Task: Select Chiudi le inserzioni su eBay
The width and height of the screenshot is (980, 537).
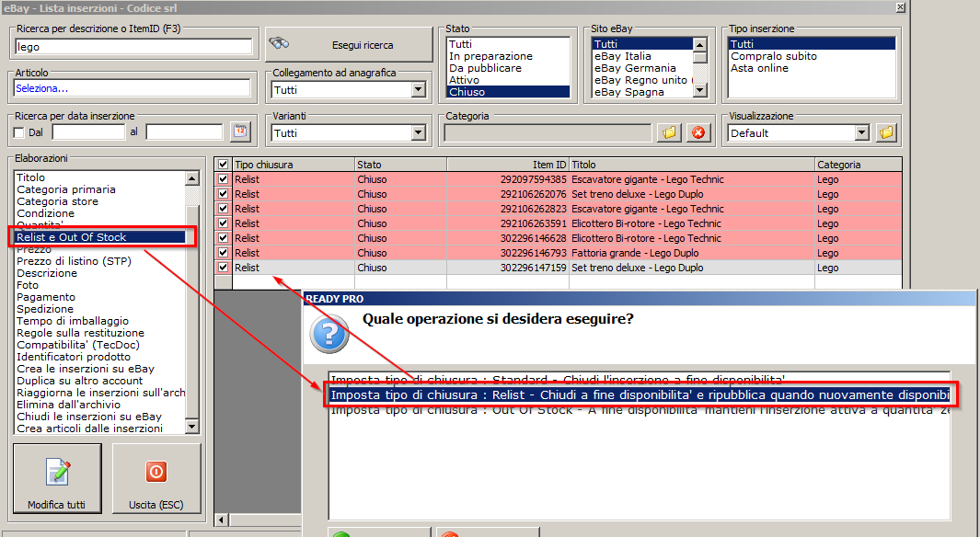Action: coord(100,417)
